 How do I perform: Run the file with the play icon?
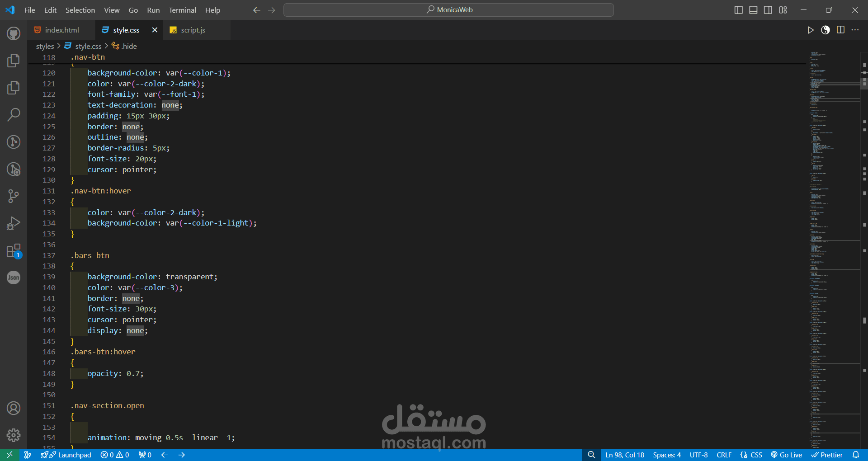tap(811, 30)
